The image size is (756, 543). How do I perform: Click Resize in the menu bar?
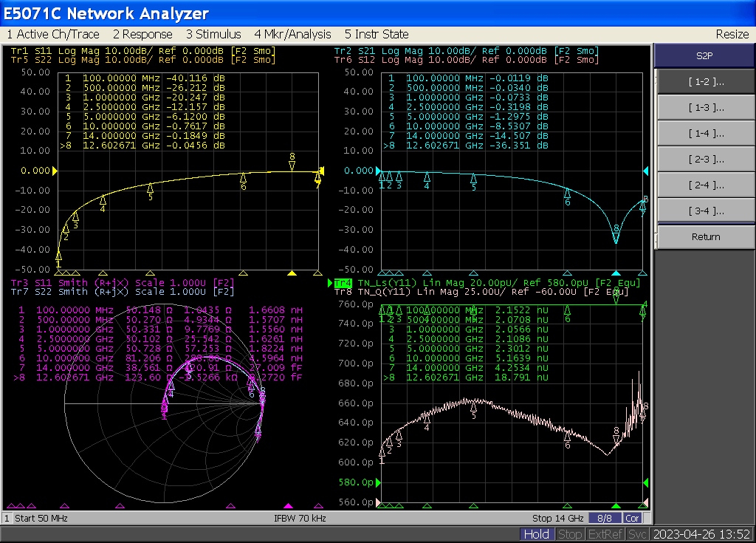coord(732,34)
